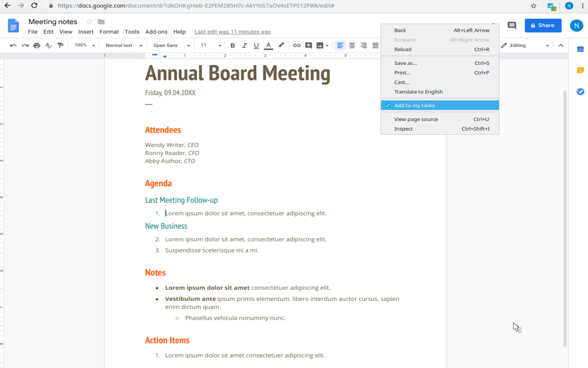
Task: Click the Insert image icon
Action: (319, 45)
